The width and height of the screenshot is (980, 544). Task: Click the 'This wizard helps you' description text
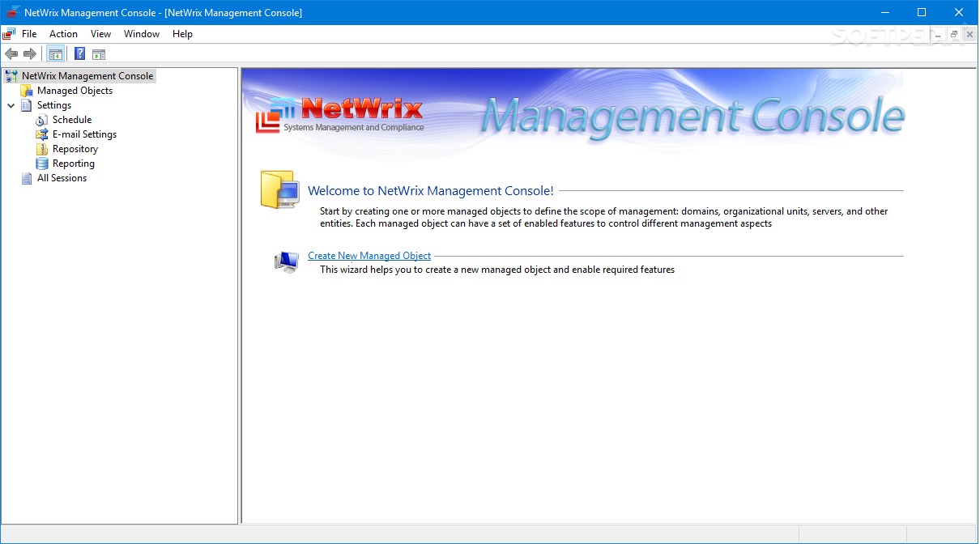tap(497, 270)
